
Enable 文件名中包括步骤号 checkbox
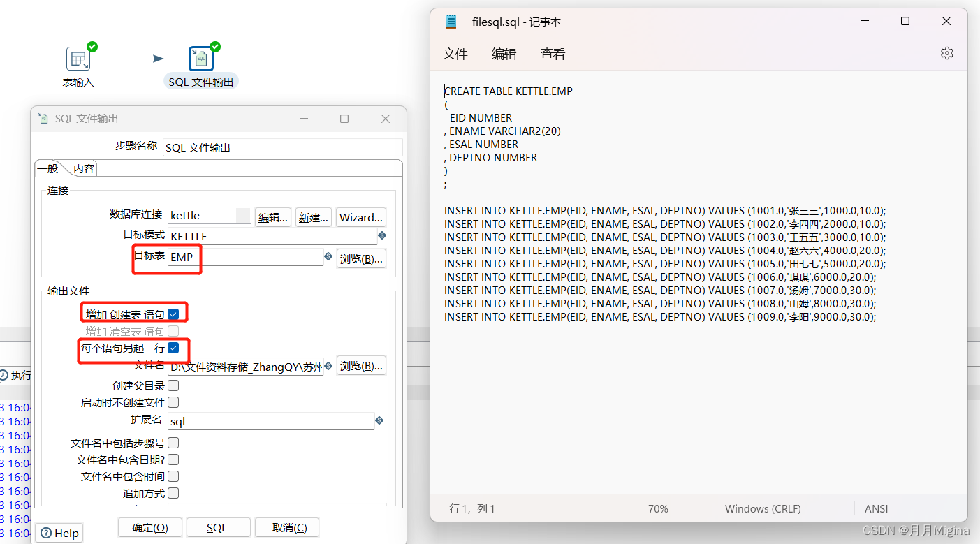(173, 443)
